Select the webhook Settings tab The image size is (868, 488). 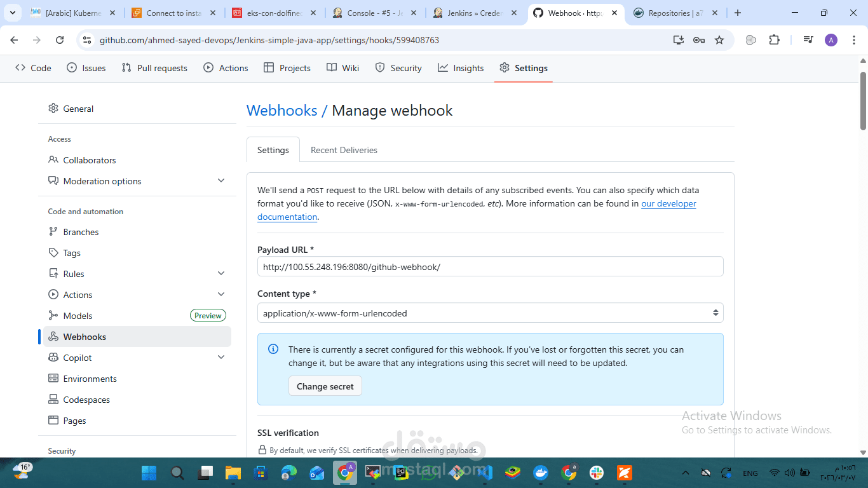273,150
